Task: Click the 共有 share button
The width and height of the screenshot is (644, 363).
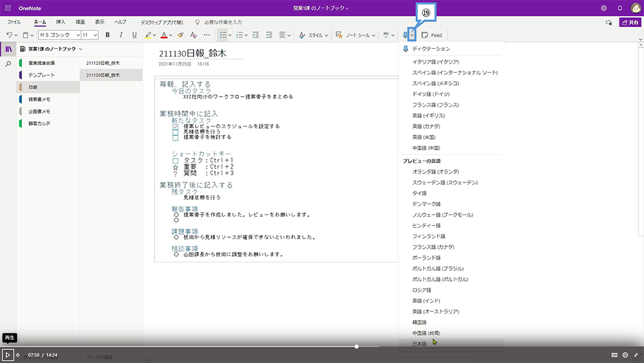Action: (630, 22)
